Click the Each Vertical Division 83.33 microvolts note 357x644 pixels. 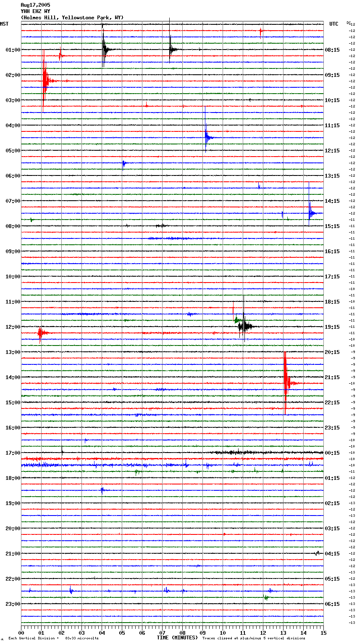point(53,639)
